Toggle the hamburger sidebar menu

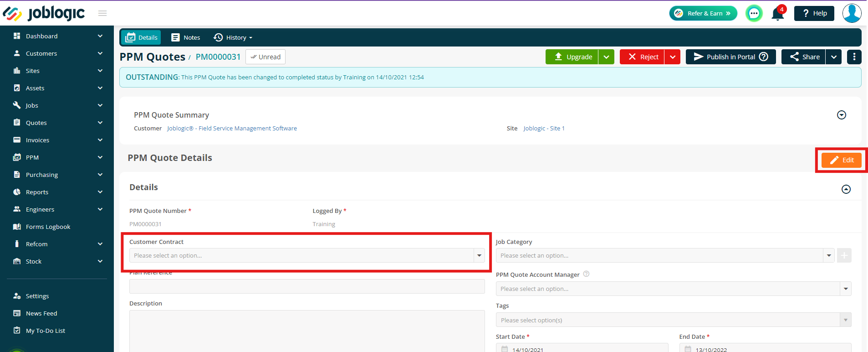click(102, 13)
